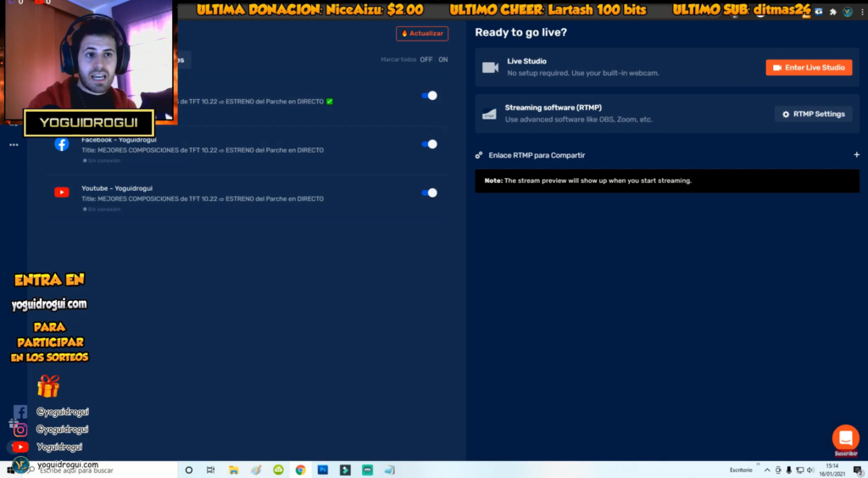The height and width of the screenshot is (478, 868).
Task: Click the Live Studio camera icon
Action: coord(489,67)
